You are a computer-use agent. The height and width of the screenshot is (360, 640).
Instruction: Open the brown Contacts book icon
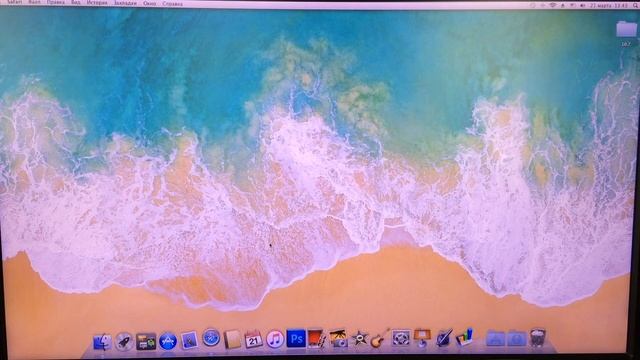(x=232, y=339)
